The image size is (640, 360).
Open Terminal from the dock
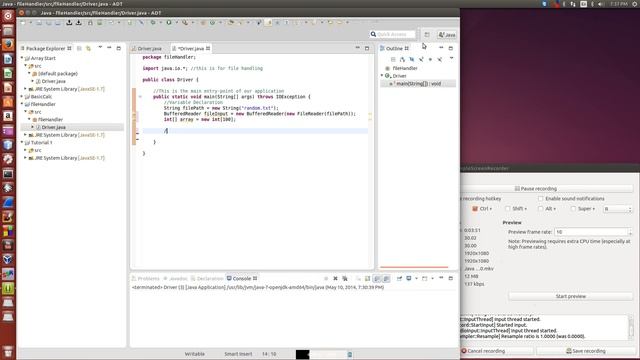[8, 174]
